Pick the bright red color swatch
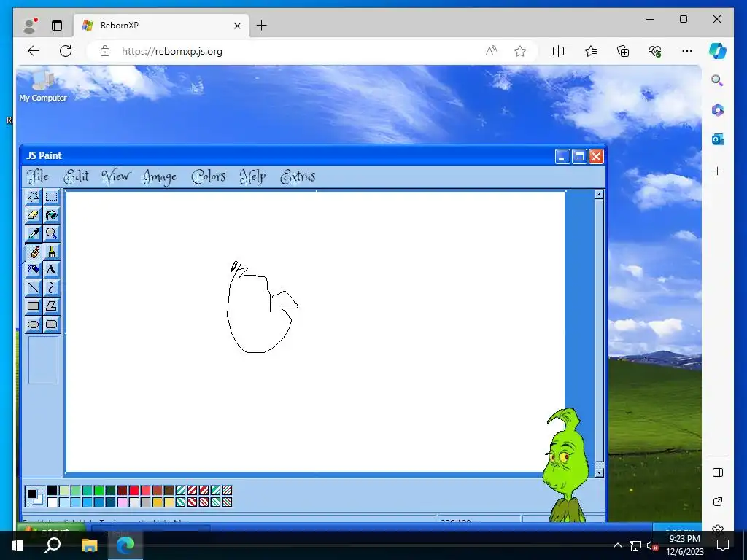Viewport: 747px width, 560px height. pyautogui.click(x=134, y=491)
